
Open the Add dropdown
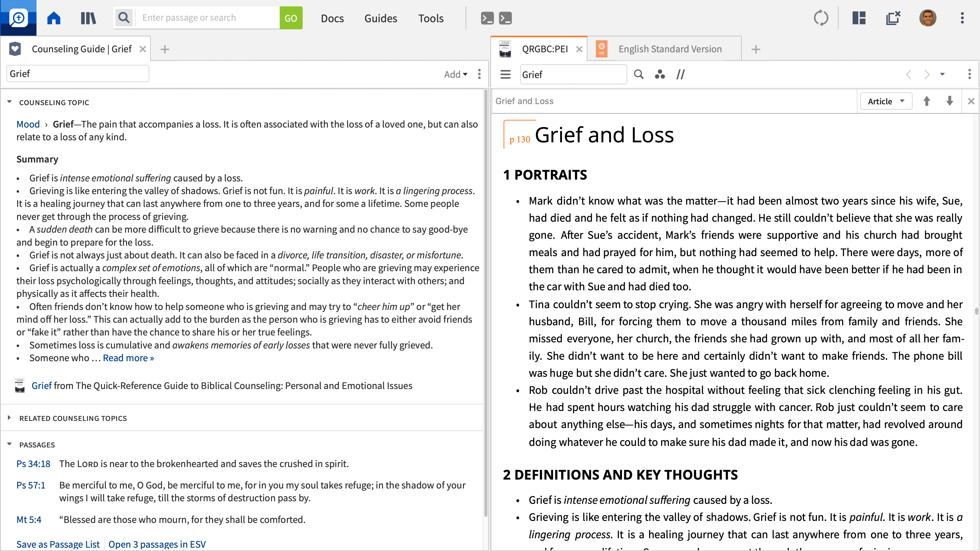(x=455, y=74)
